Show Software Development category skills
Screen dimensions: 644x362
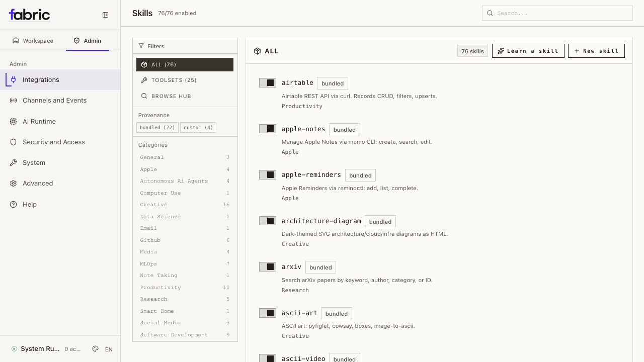point(185,335)
